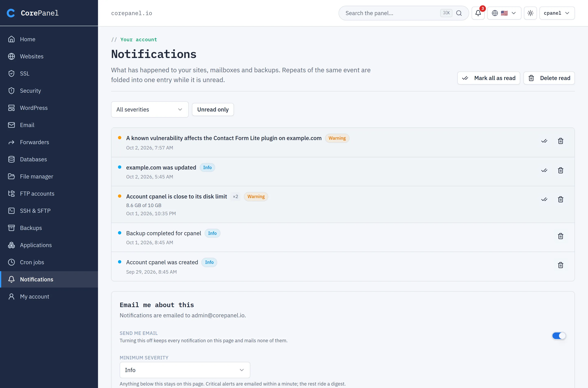Click the search magnifier icon
Image resolution: width=588 pixels, height=388 pixels.
point(459,13)
